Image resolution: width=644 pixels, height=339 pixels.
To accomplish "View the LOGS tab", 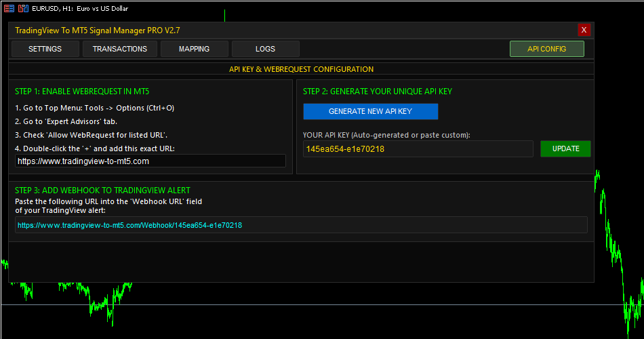I will [265, 49].
